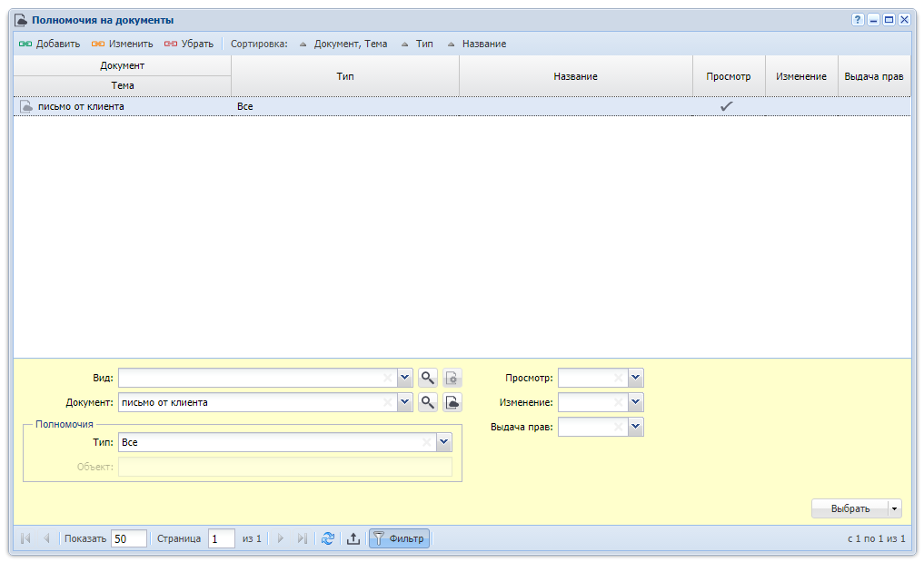Click the Просмотр checkmark in the row
This screenshot has width=924, height=562.
pos(727,106)
